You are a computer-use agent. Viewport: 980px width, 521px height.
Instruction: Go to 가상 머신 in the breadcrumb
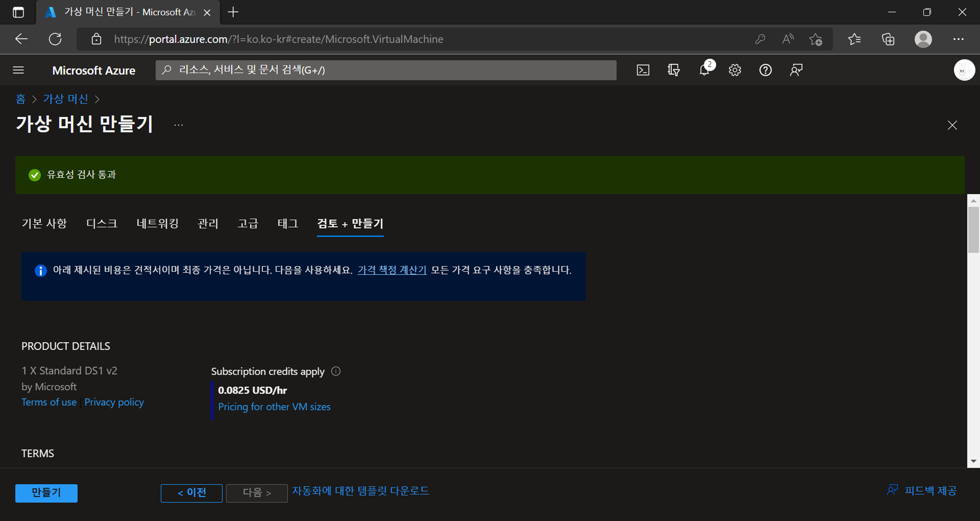click(x=66, y=99)
